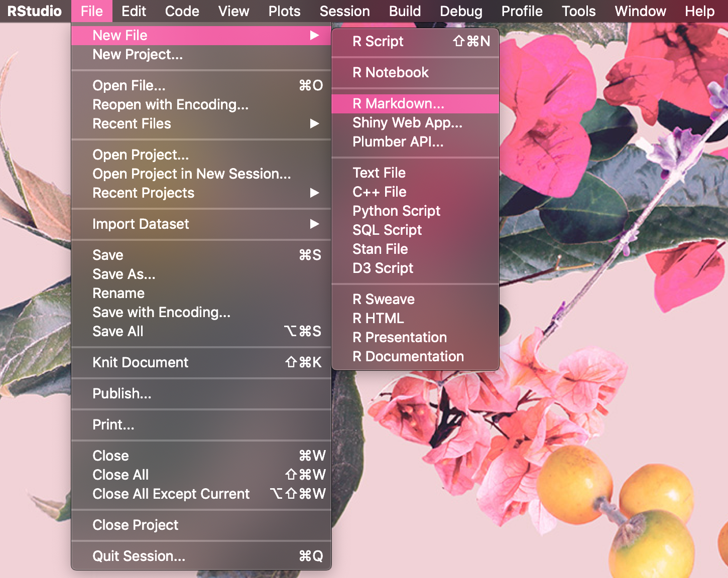Create a new R Notebook
This screenshot has width=728, height=578.
click(415, 72)
